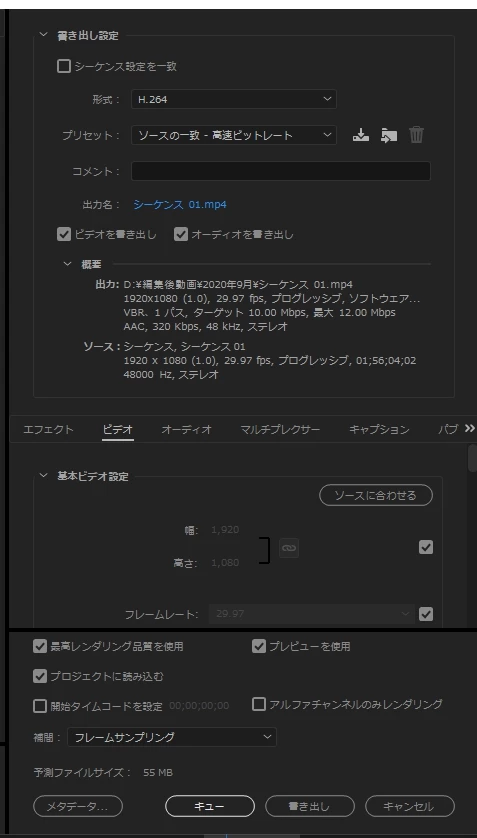
Task: Click the AAC, 320 Kbps, 48 kHz summary line
Action: click(x=206, y=325)
